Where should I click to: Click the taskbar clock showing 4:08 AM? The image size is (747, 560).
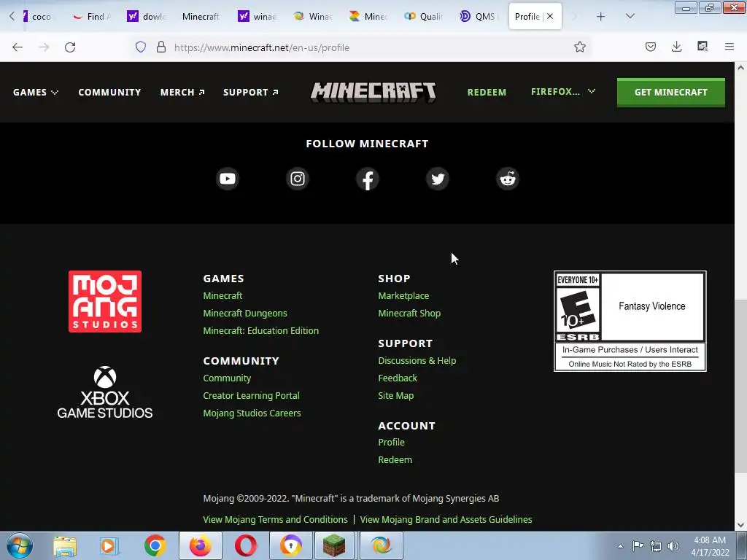pyautogui.click(x=710, y=546)
